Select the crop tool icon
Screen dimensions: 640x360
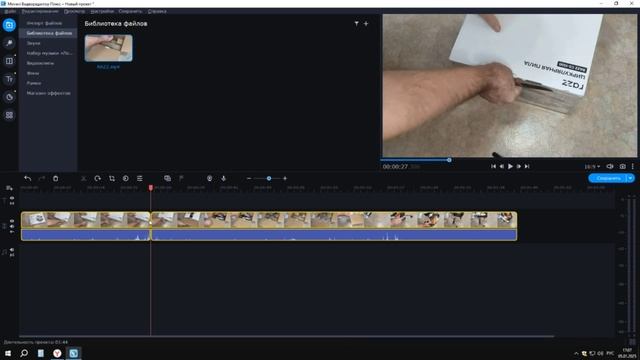click(111, 178)
